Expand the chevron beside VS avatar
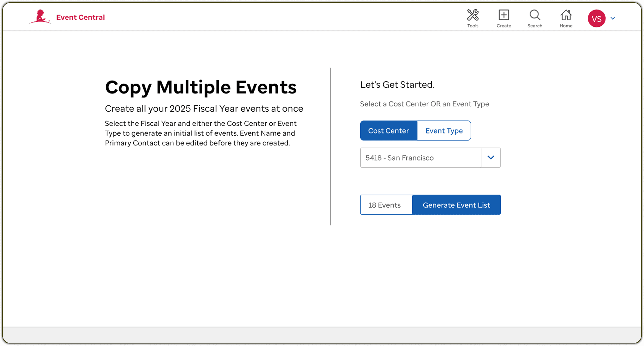644x346 pixels. click(613, 18)
